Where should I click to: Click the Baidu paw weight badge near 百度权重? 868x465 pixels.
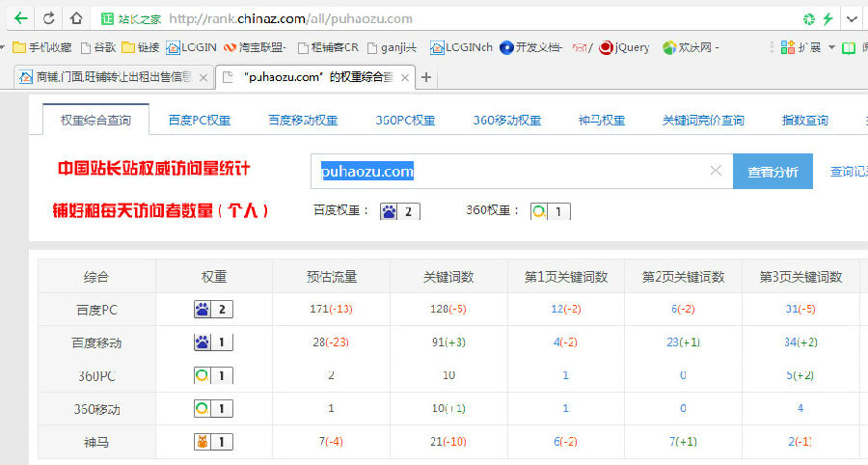399,211
